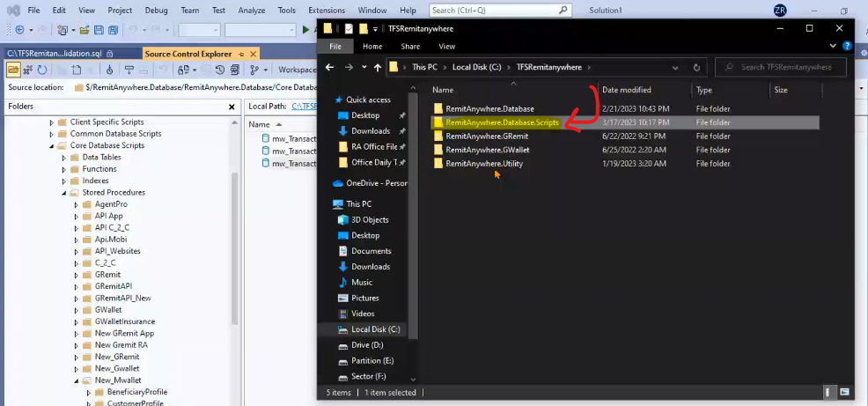
Task: Click the Navigate Backward arrow in Visual Studio
Action: 19,30
